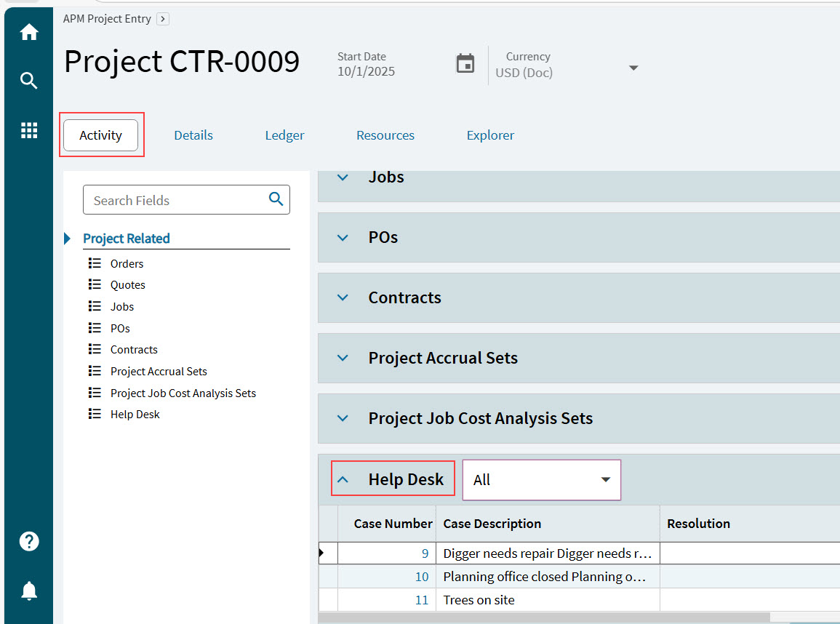Open case number 11 link
The width and height of the screenshot is (840, 624).
[x=422, y=600]
